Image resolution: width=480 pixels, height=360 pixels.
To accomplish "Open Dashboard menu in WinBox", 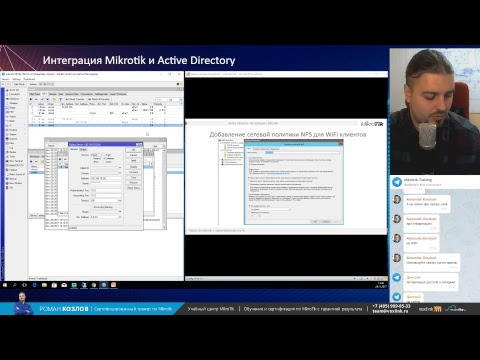I will (x=29, y=79).
